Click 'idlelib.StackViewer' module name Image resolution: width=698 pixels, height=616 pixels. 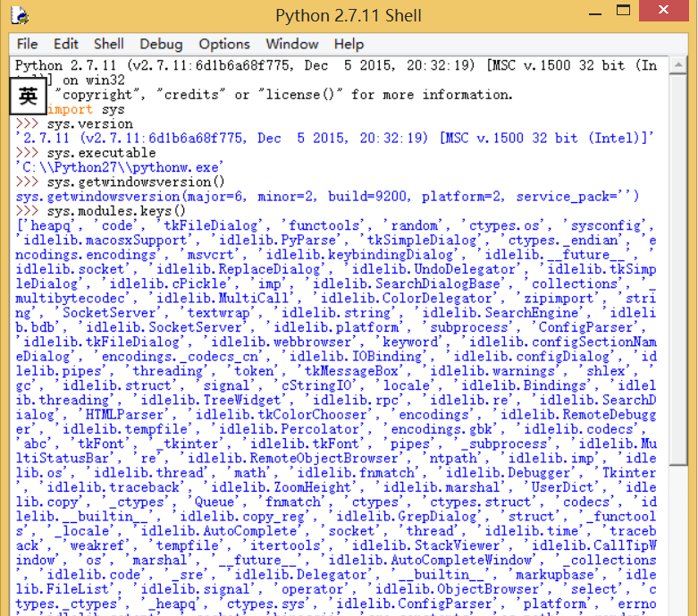425,545
